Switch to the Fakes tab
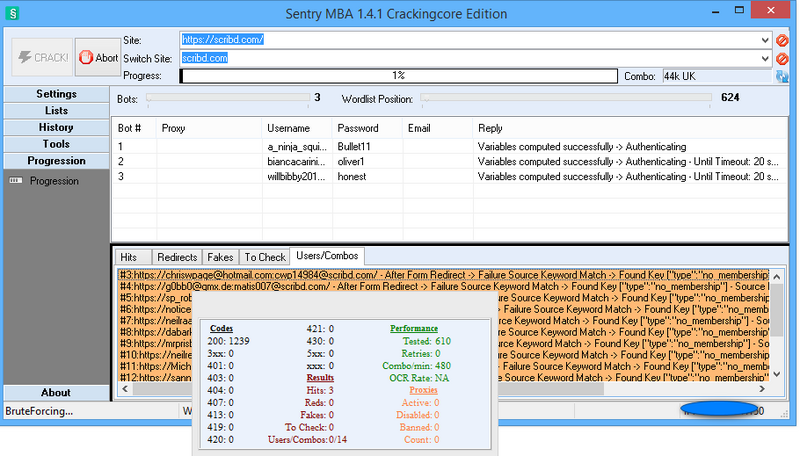800x456 pixels. pyautogui.click(x=220, y=258)
